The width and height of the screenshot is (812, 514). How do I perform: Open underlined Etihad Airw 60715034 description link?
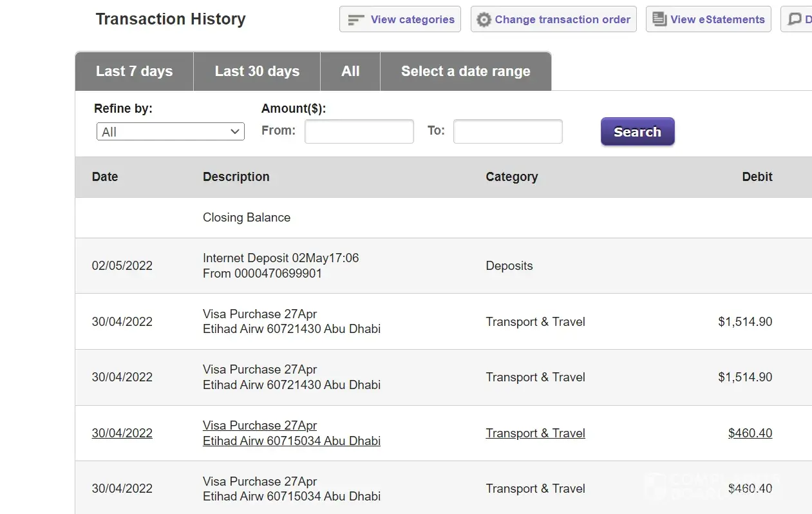(291, 441)
